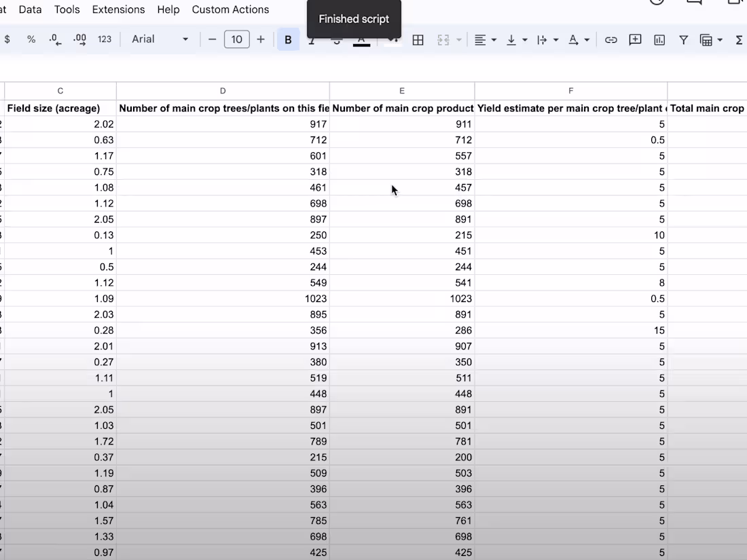Image resolution: width=747 pixels, height=560 pixels.
Task: Increase font size with plus button
Action: pos(261,39)
